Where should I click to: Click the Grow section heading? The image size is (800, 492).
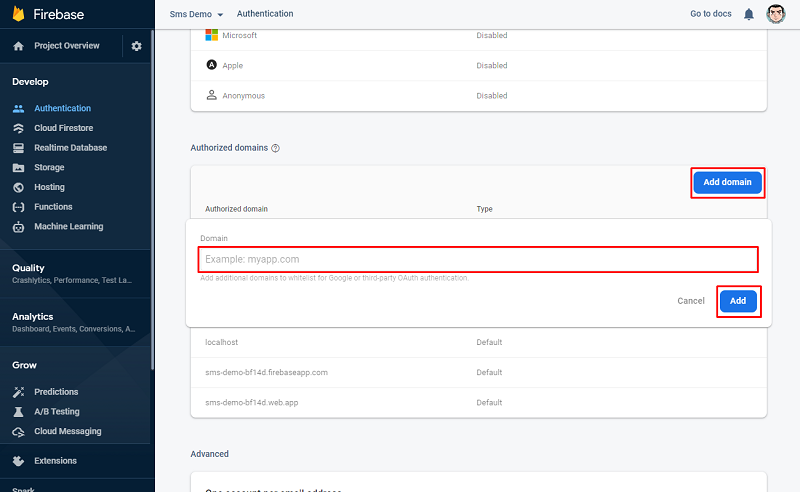point(24,365)
